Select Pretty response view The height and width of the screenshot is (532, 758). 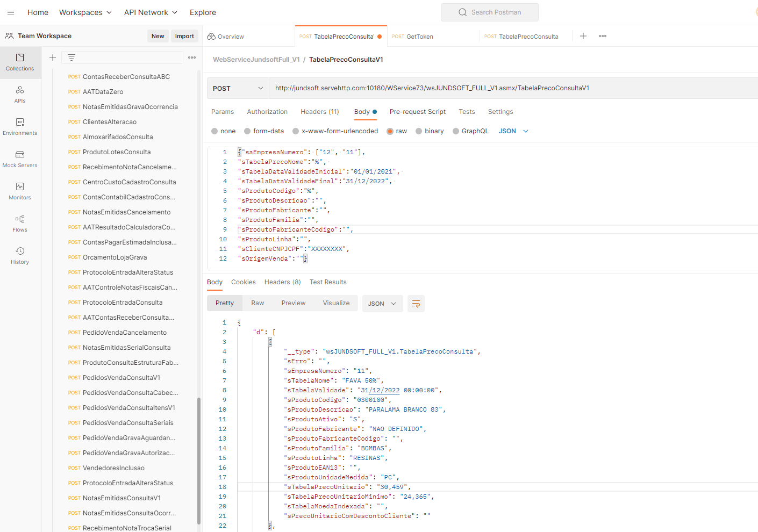[x=225, y=303]
